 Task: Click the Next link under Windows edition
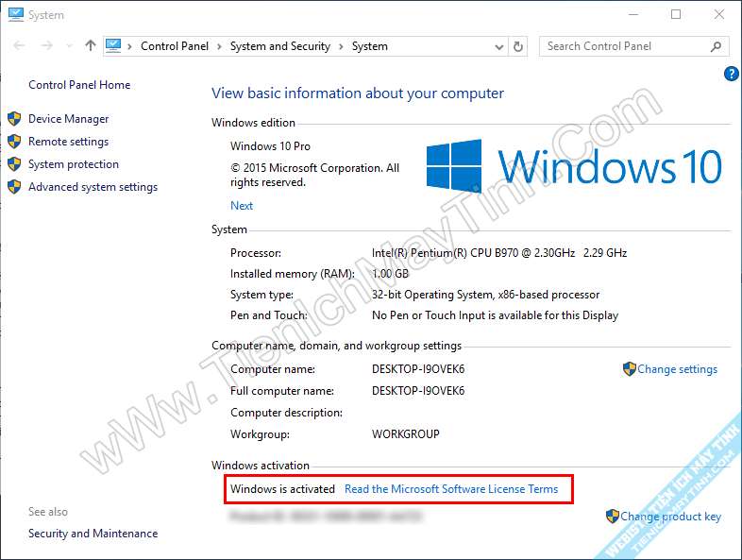pyautogui.click(x=242, y=206)
